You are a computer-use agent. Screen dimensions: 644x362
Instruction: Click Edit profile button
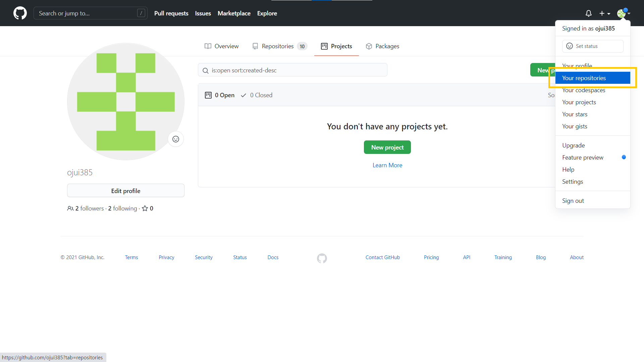tap(126, 191)
